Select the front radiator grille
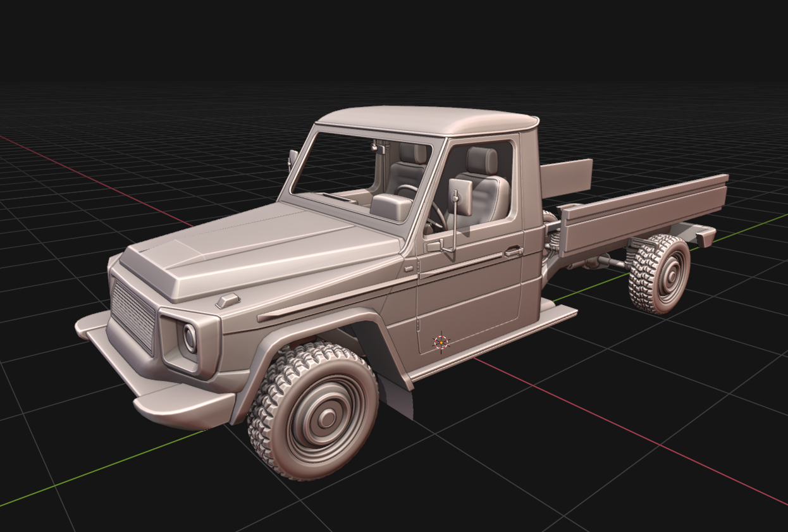Image resolution: width=788 pixels, height=532 pixels. (133, 315)
